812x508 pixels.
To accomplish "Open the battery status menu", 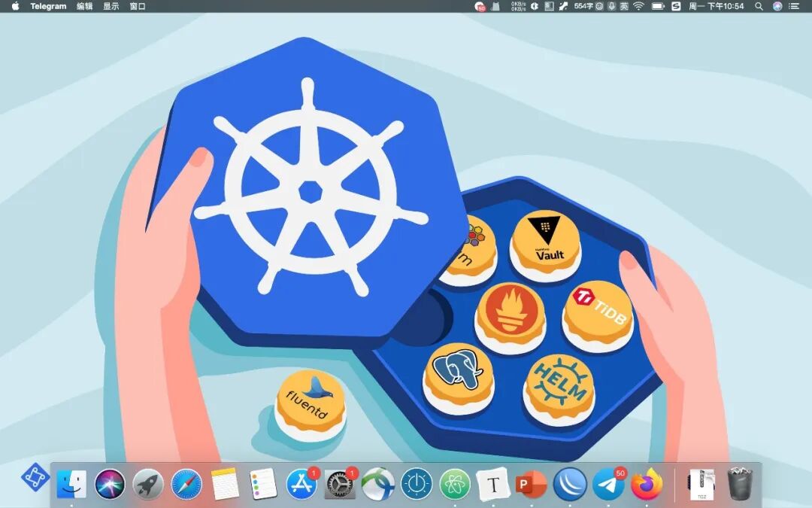I will coord(658,6).
